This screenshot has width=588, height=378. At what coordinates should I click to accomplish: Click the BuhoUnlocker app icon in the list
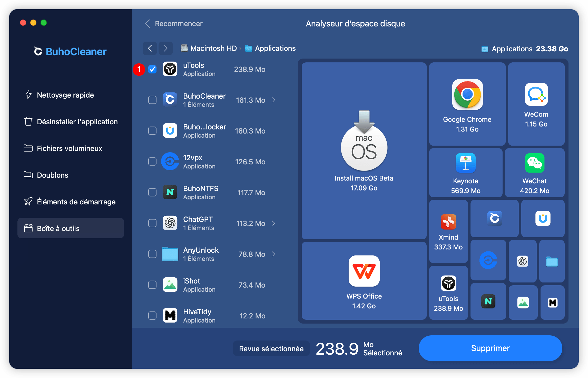pos(170,131)
